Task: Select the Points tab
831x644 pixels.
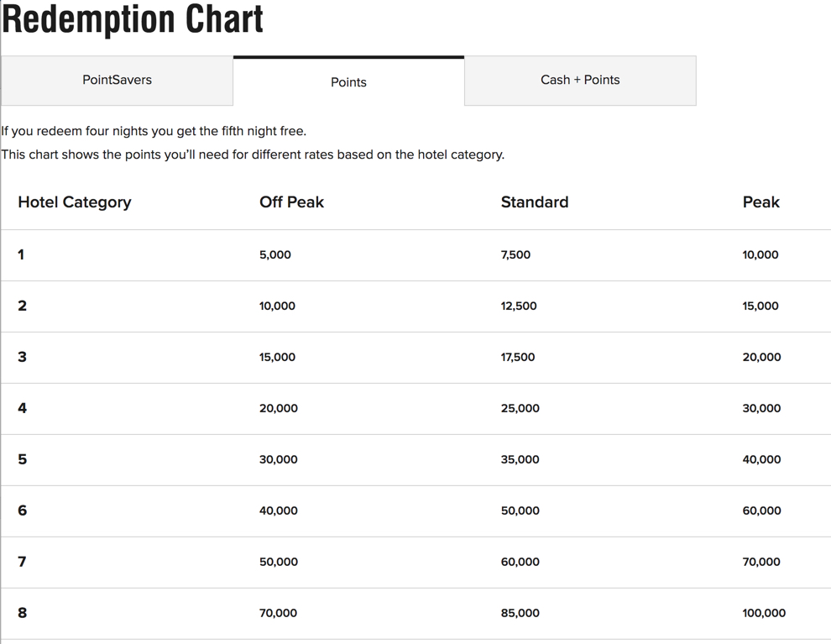Action: (x=348, y=81)
